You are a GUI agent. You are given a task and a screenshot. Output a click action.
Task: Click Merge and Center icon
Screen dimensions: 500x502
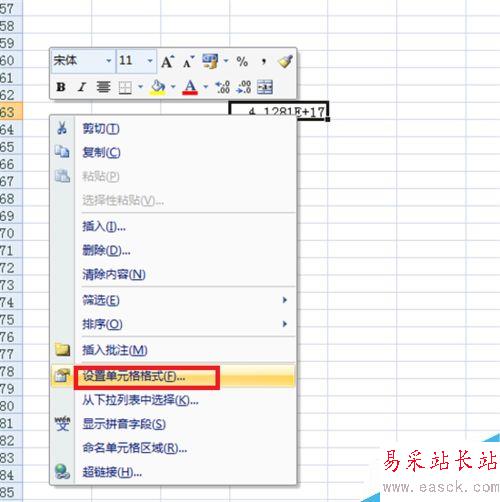click(265, 87)
